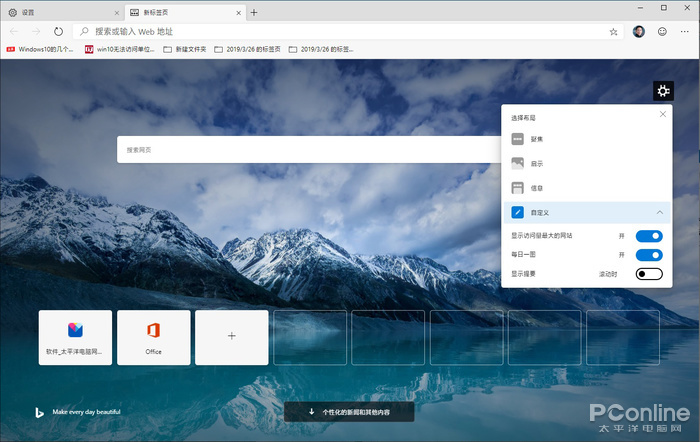Screen dimensions: 700x442
Task: Click the gear icon on 设置 tab
Action: click(13, 13)
